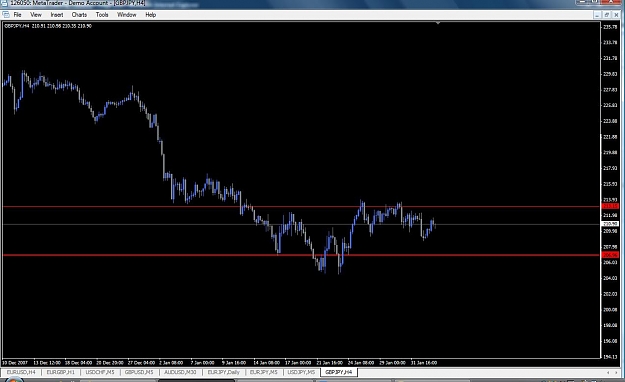Click the 31 Jan 16:00 time label

424,363
